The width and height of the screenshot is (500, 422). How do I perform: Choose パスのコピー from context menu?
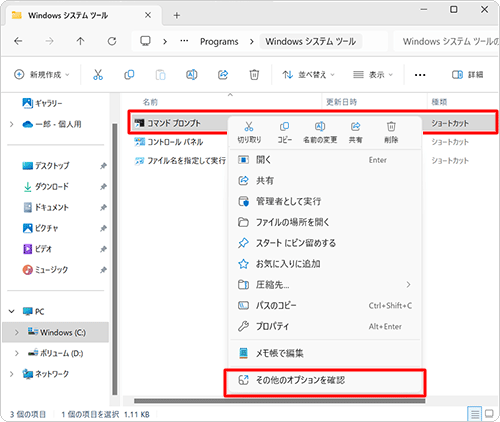pos(325,305)
